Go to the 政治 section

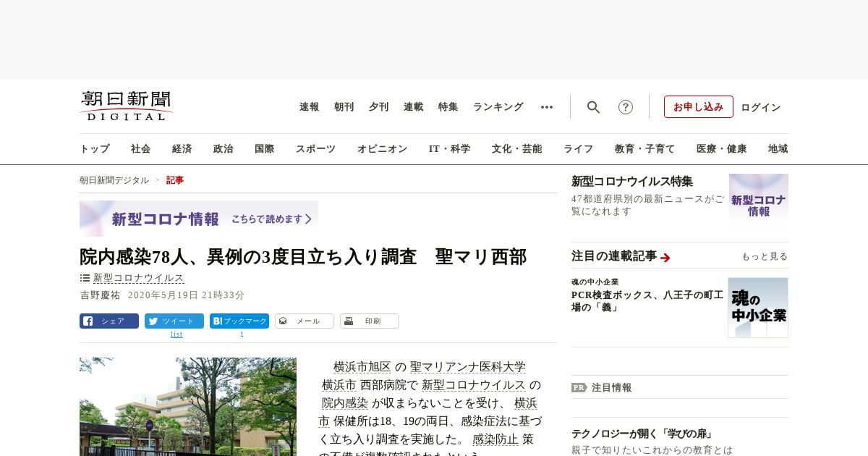point(224,149)
